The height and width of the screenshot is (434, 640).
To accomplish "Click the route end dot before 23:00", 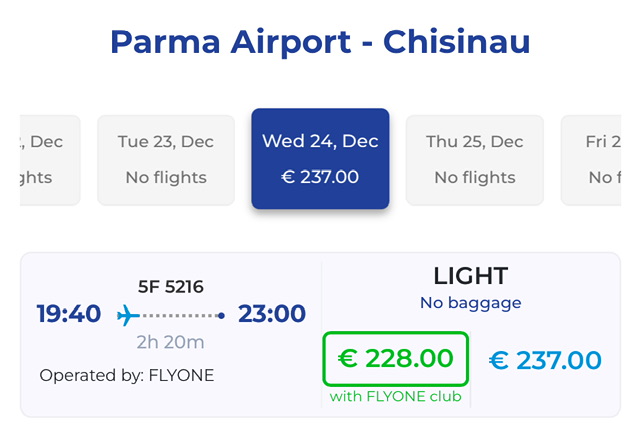I will [x=221, y=316].
